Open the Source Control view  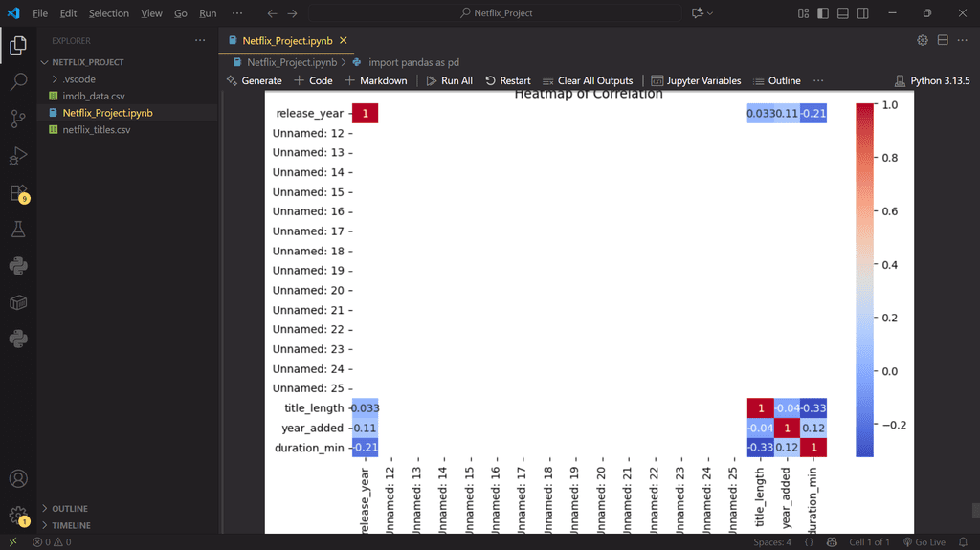(18, 118)
